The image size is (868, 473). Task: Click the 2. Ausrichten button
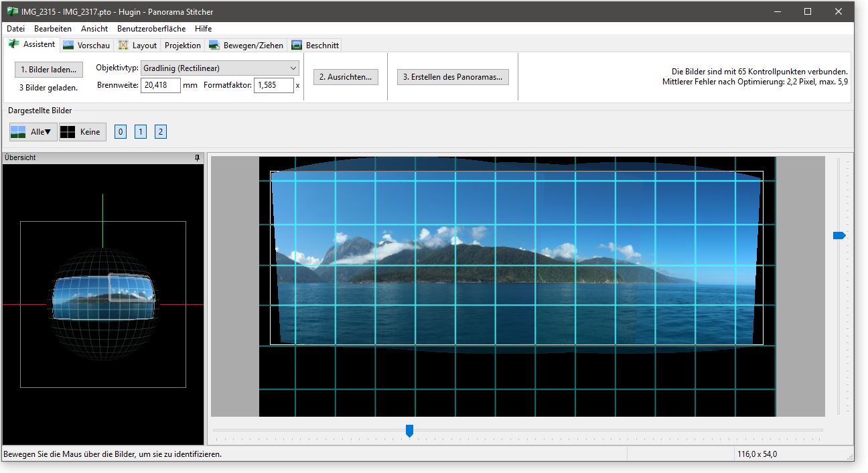[346, 77]
